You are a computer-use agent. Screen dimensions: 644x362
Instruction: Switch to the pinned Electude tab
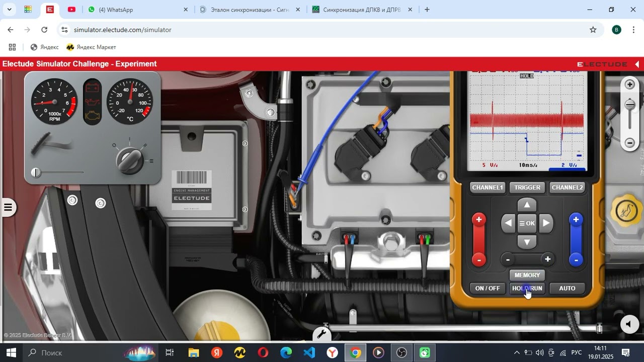pos(50,10)
